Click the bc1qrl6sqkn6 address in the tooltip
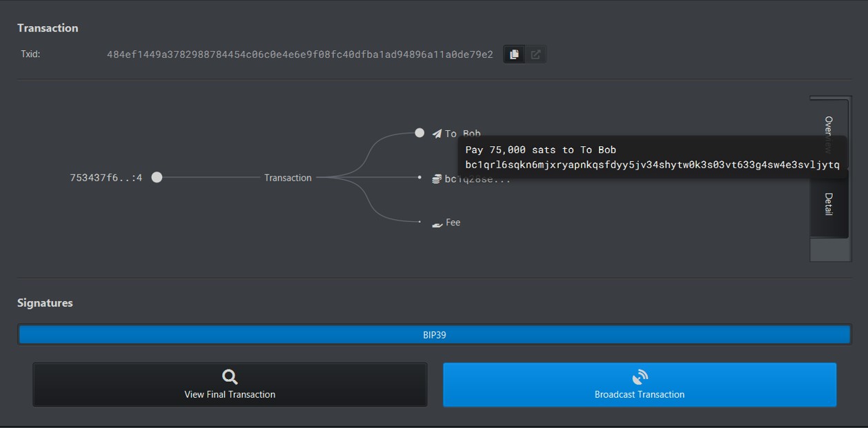The image size is (868, 428). tap(652, 165)
